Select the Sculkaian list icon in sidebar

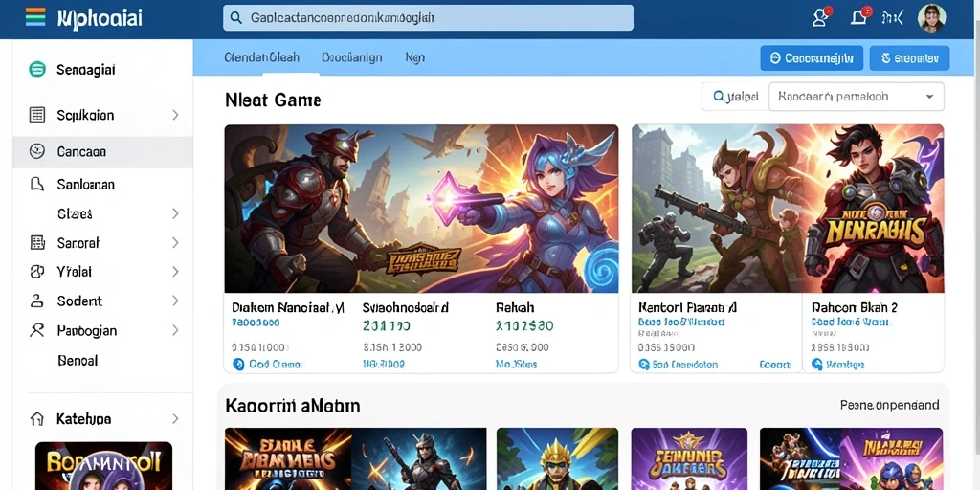pos(37,115)
